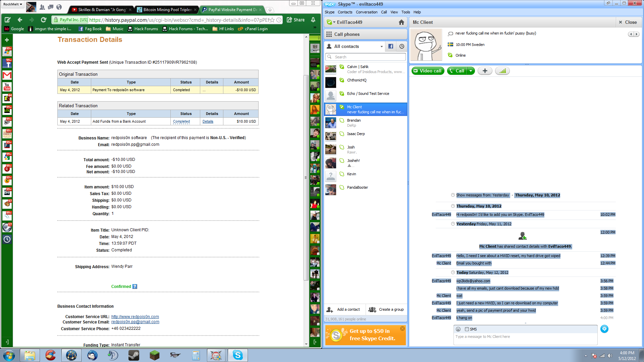644x362 pixels.
Task: Select the Calvin | SaNk contact
Action: click(x=366, y=69)
